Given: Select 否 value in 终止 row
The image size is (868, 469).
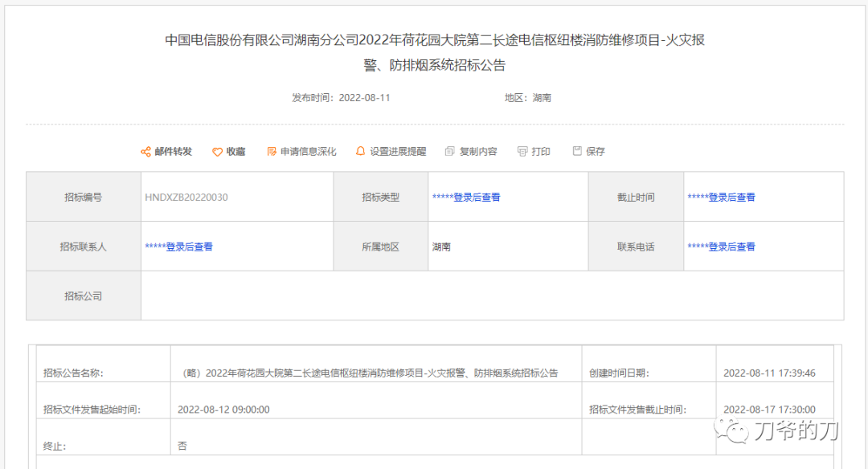Looking at the screenshot, I should [182, 446].
